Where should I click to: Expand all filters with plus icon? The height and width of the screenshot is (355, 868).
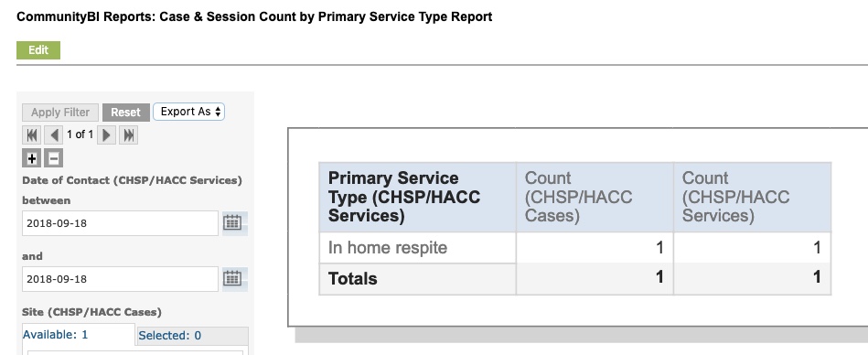31,158
